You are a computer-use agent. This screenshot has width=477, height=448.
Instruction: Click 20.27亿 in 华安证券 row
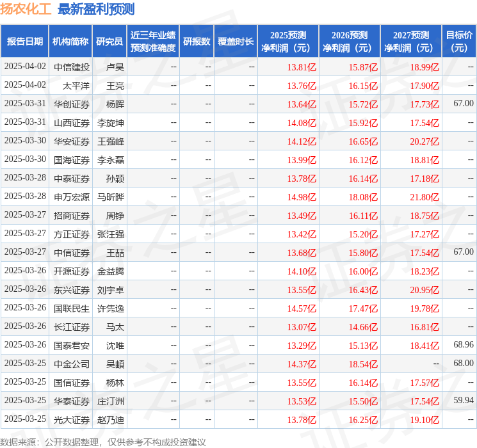424,141
